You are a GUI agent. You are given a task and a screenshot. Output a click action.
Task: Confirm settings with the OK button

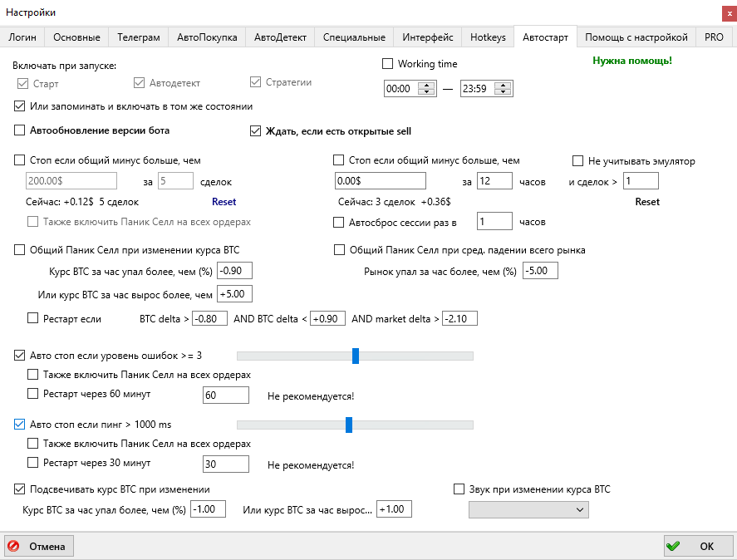(x=697, y=546)
